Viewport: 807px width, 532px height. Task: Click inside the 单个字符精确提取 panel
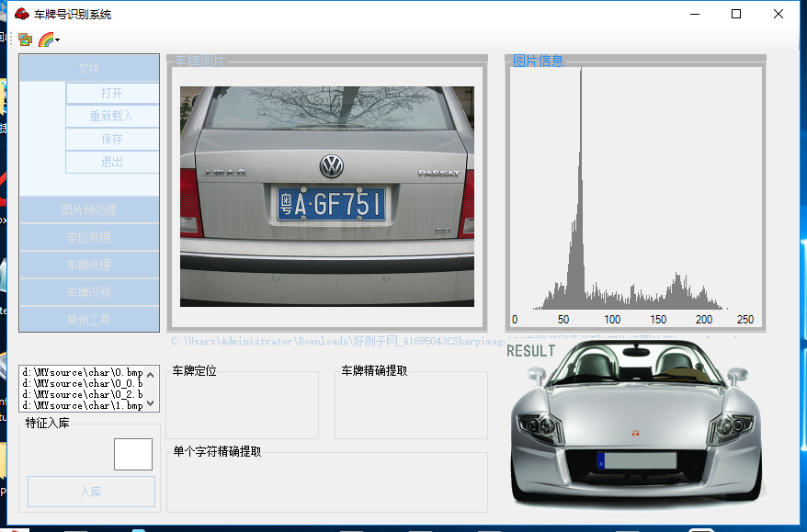327,483
